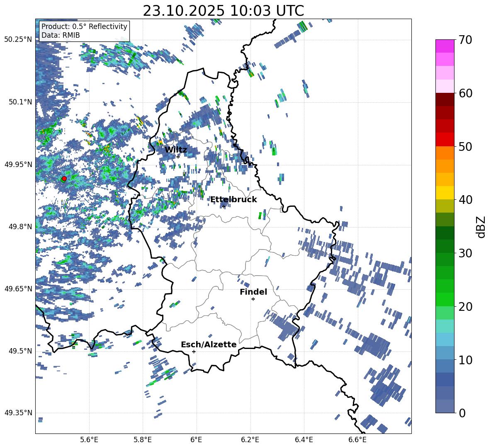The image size is (491, 448).
Task: Pick the bright red colorbar swatch above 50
Action: [445, 139]
